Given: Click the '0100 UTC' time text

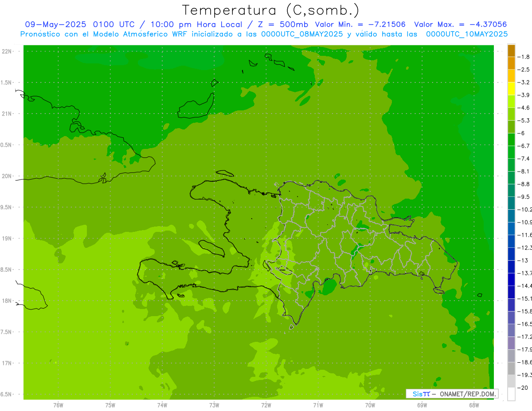Looking at the screenshot, I should [113, 24].
